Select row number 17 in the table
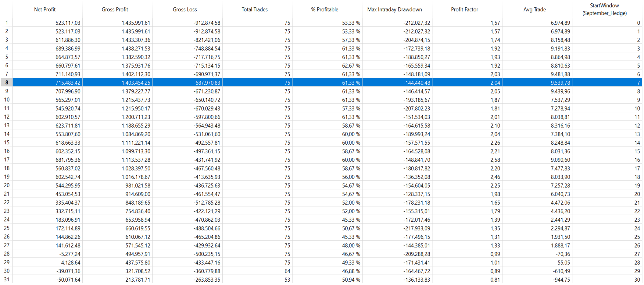 point(6,160)
